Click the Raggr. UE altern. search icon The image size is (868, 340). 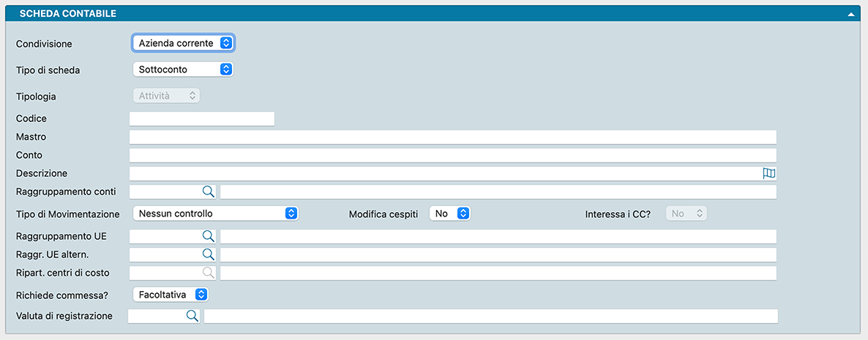(208, 254)
